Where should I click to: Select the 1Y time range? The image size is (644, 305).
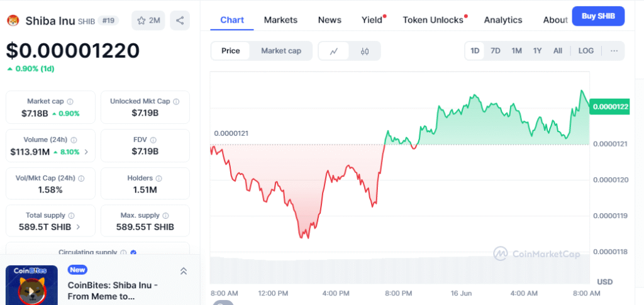pos(537,51)
